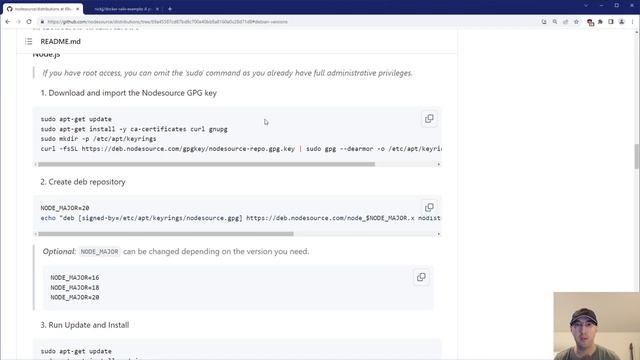The image size is (640, 360).
Task: Click the NODE_MAJOR=20 line above echo command
Action: pos(65,208)
